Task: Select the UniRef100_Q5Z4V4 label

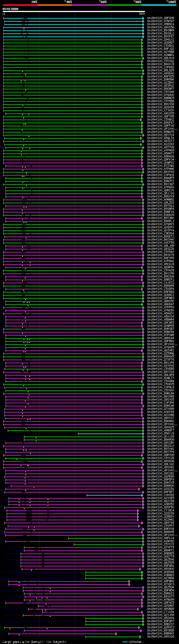Action: click(x=161, y=618)
